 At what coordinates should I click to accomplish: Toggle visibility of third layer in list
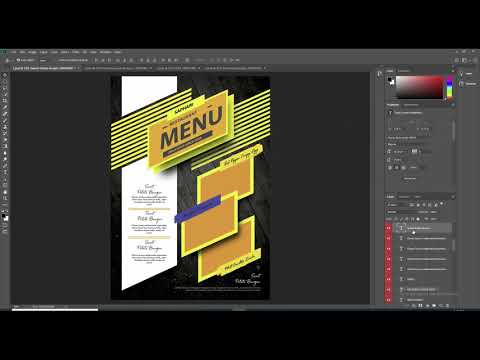(389, 249)
